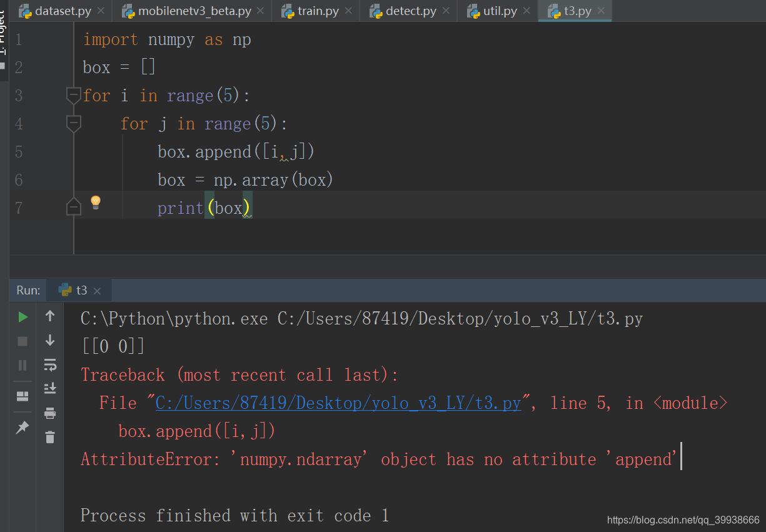The width and height of the screenshot is (766, 532).
Task: Click the 'import numpy as np' code line
Action: tap(167, 39)
